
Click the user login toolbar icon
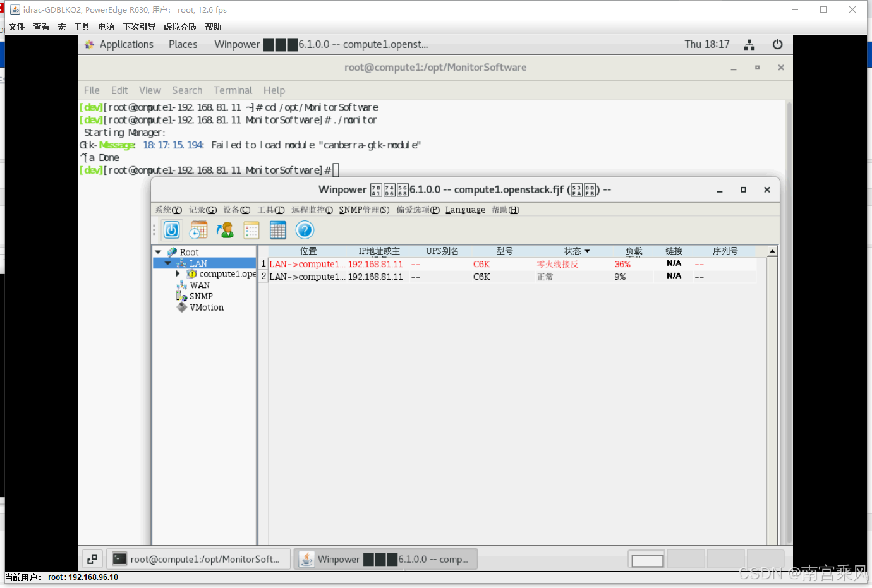click(x=225, y=230)
